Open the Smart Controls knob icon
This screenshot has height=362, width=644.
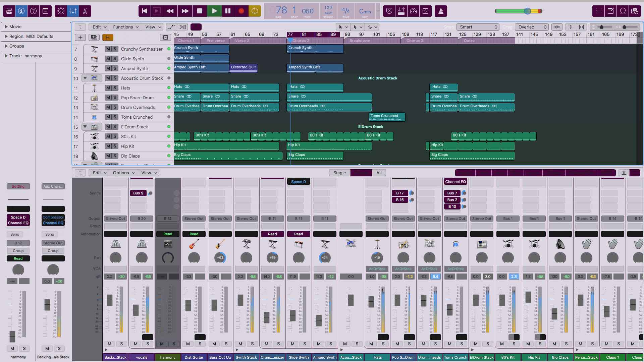(61, 11)
